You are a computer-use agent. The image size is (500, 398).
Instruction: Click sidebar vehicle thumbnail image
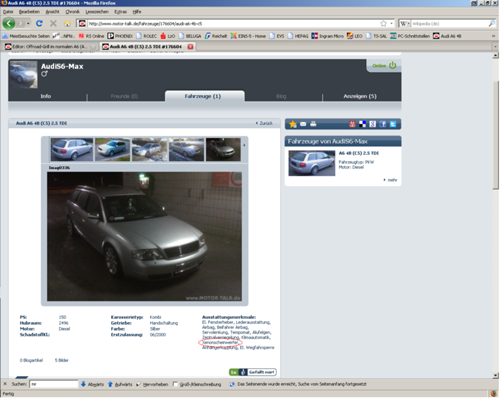coord(312,163)
